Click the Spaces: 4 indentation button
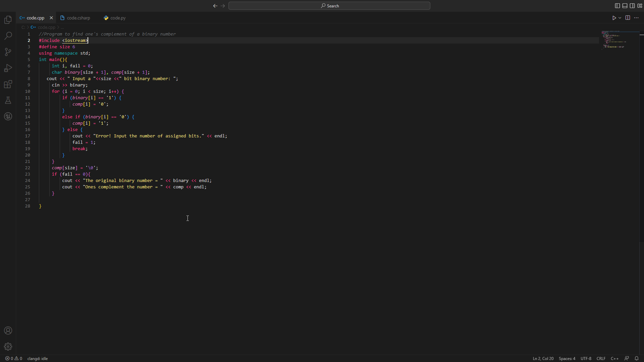 coord(567,358)
